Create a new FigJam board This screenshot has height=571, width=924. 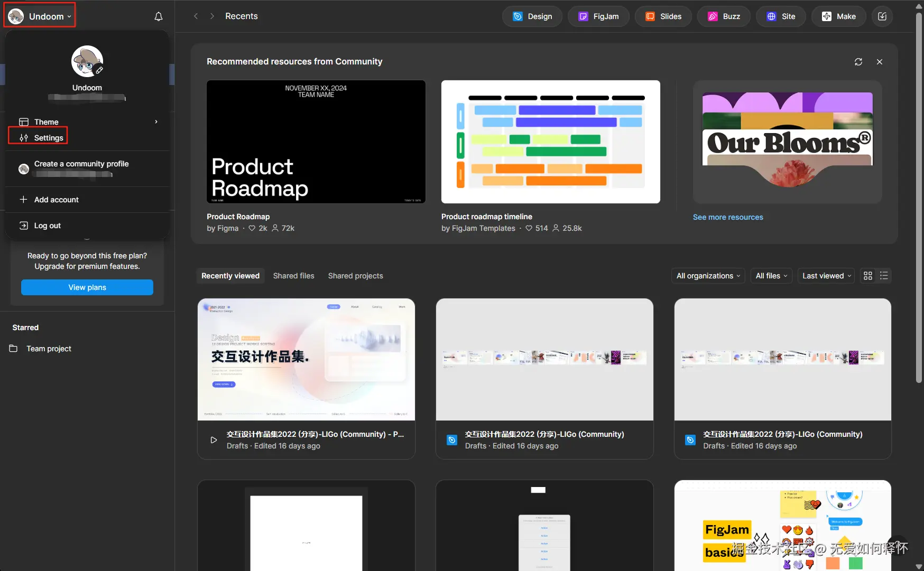(598, 16)
